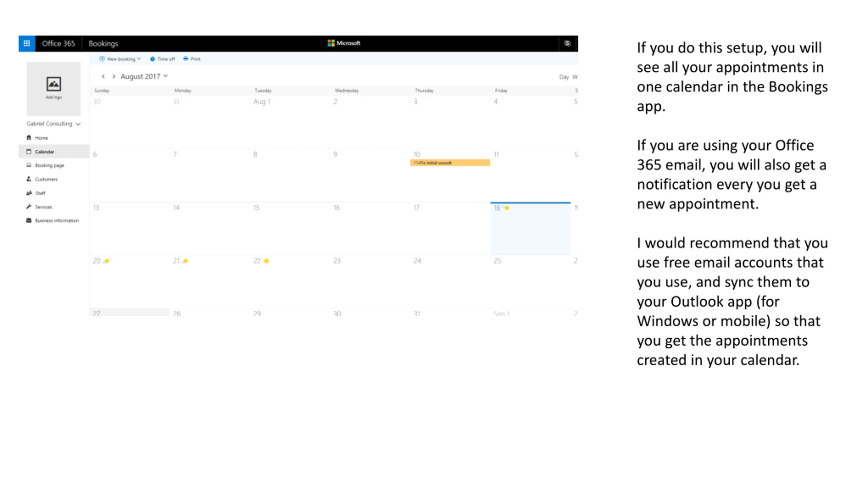868x488 pixels.
Task: Print the calendar
Action: [x=192, y=59]
